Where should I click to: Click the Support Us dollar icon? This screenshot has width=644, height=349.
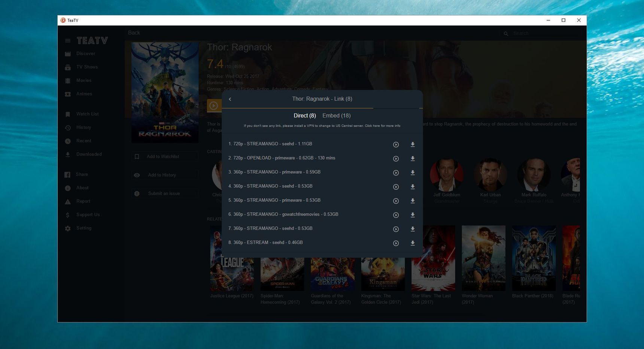(x=67, y=215)
